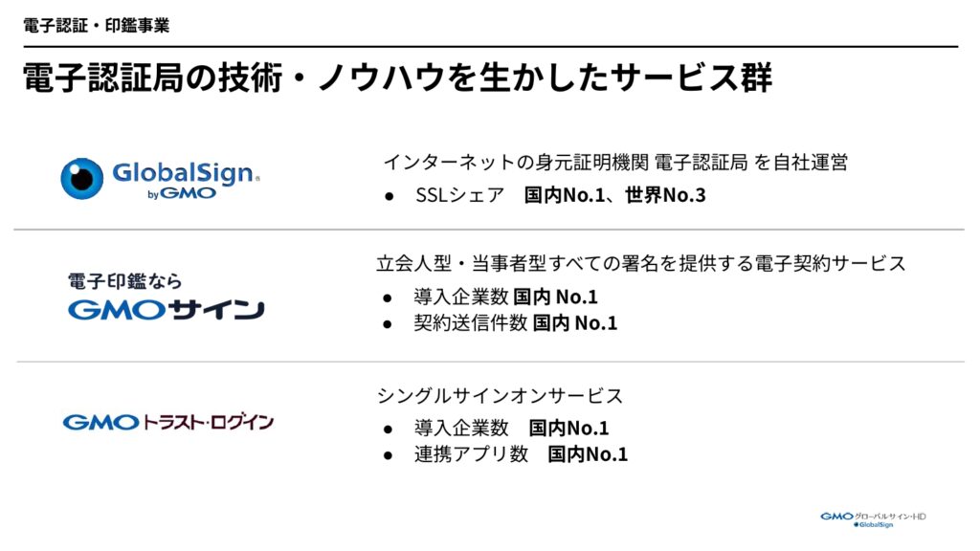Select the 国内No.1、世界No.3 bold text
The width and height of the screenshot is (980, 551).
tap(615, 195)
